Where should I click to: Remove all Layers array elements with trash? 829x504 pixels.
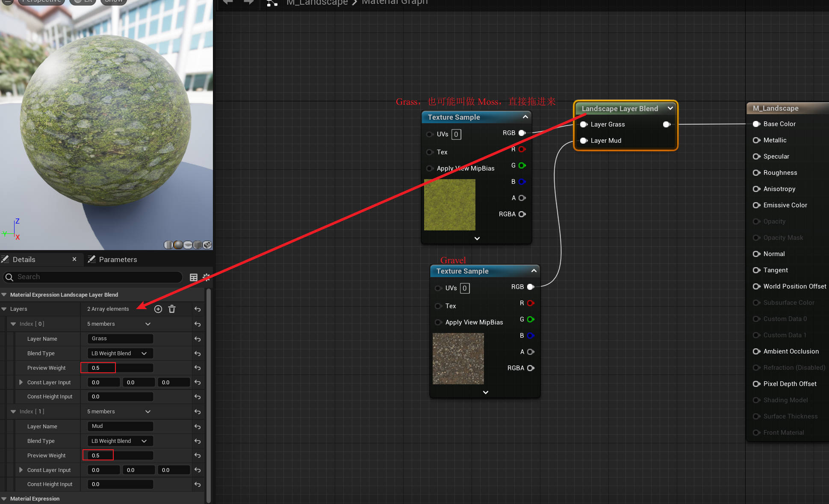coord(172,309)
